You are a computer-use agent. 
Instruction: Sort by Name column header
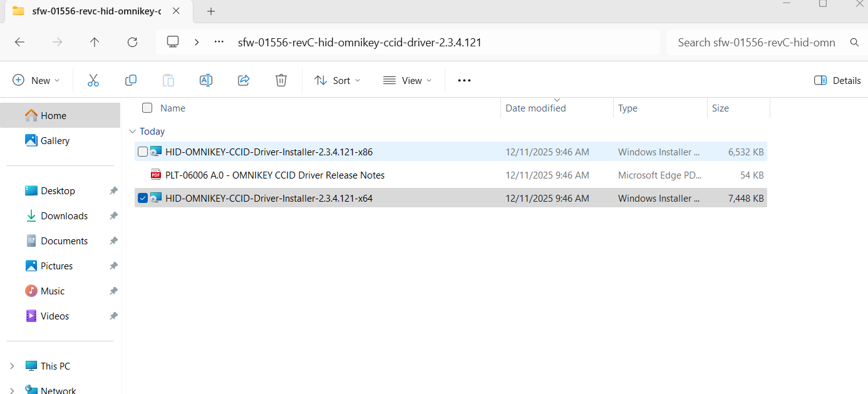[173, 108]
